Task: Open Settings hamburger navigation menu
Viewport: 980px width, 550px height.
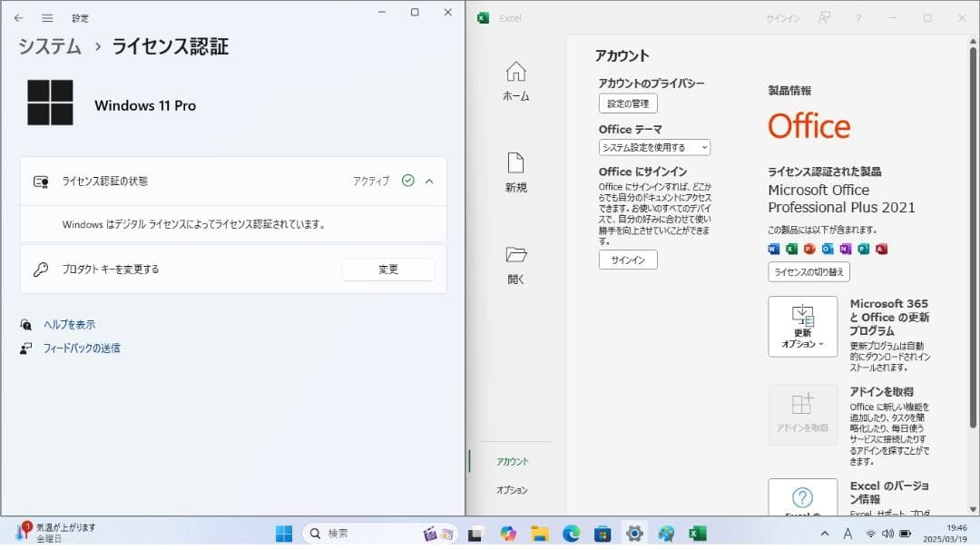Action: tap(47, 18)
